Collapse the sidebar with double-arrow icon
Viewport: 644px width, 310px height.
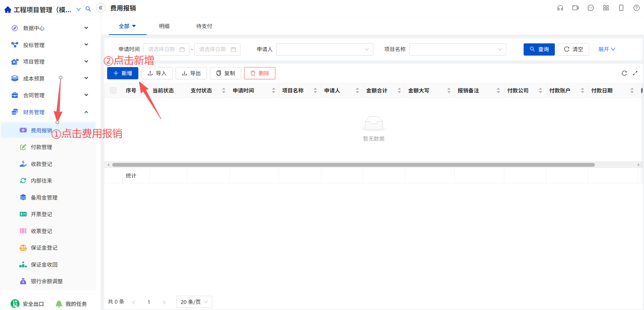coord(101,8)
